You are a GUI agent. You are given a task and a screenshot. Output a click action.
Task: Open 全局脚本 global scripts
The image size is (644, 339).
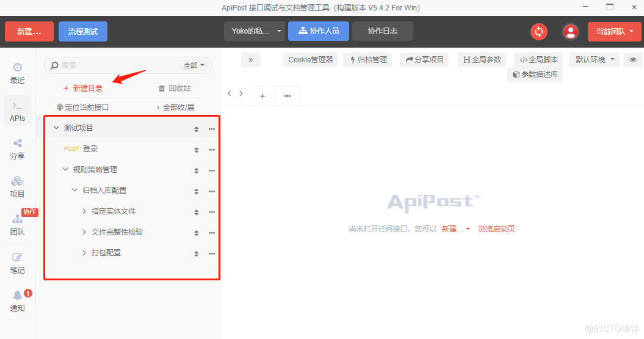[538, 60]
